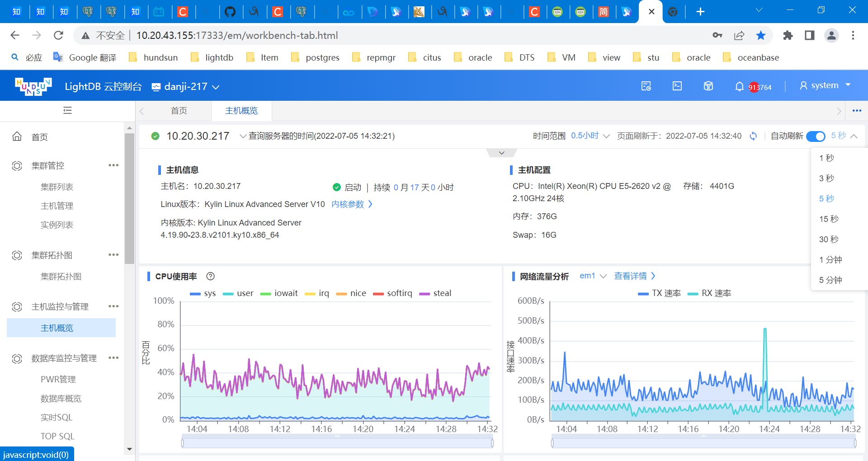This screenshot has height=461, width=868.
Task: Open 查看详情 network details link
Action: 635,276
